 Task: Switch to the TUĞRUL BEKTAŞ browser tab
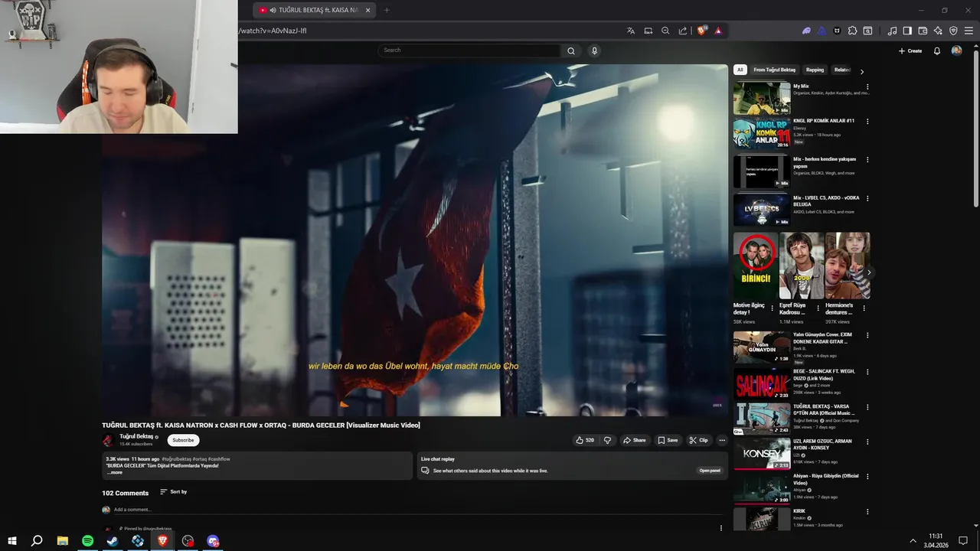coord(315,10)
